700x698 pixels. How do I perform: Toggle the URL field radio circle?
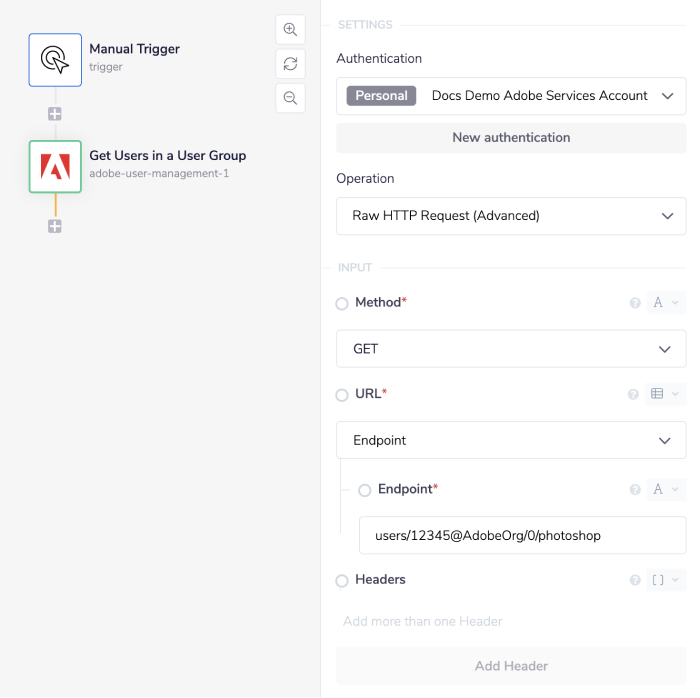[342, 395]
